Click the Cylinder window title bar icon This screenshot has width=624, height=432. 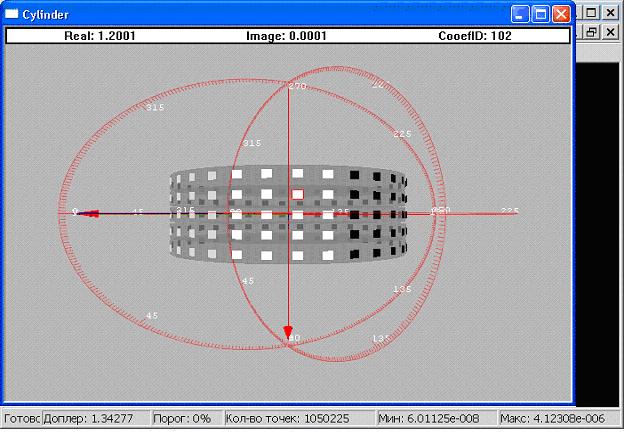point(11,14)
